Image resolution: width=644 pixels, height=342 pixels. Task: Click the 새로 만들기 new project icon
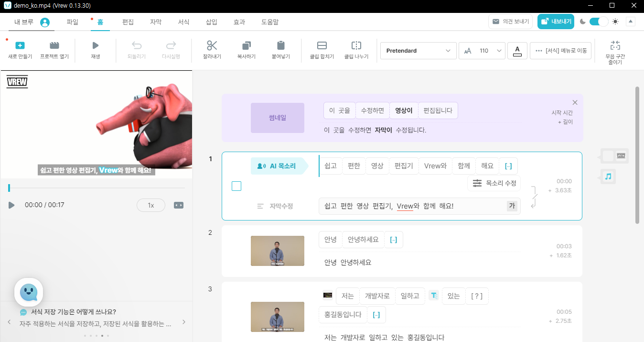pos(20,45)
